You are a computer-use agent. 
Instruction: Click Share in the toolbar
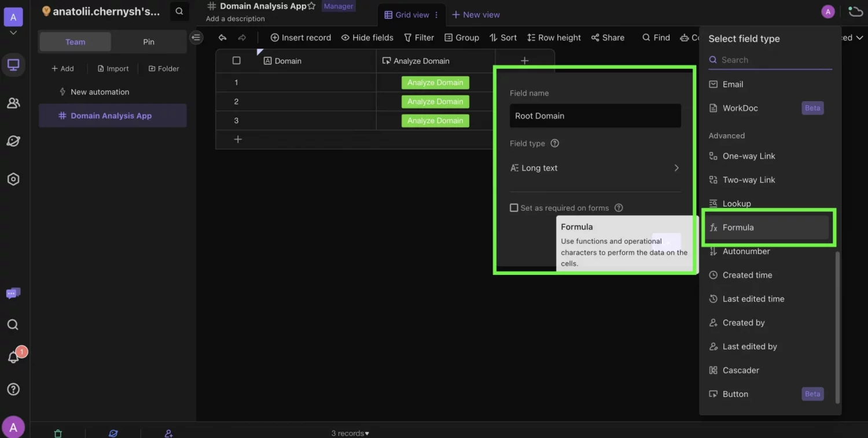[x=608, y=38]
